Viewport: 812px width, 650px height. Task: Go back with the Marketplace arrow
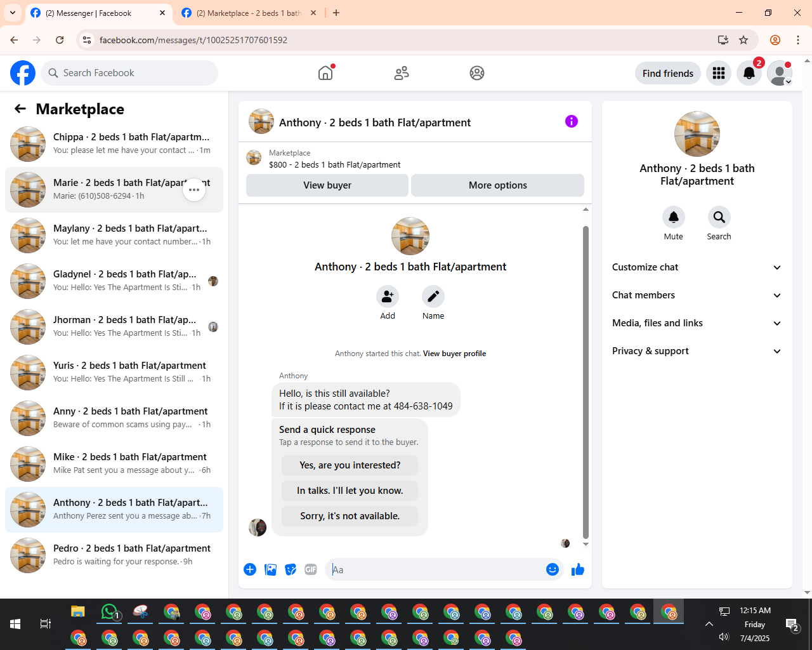click(20, 109)
